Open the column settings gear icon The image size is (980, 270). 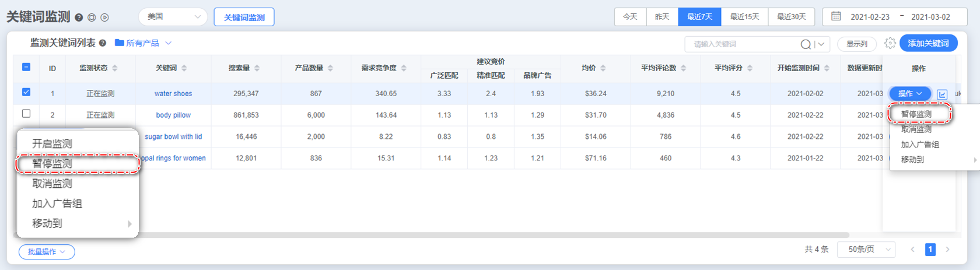890,43
